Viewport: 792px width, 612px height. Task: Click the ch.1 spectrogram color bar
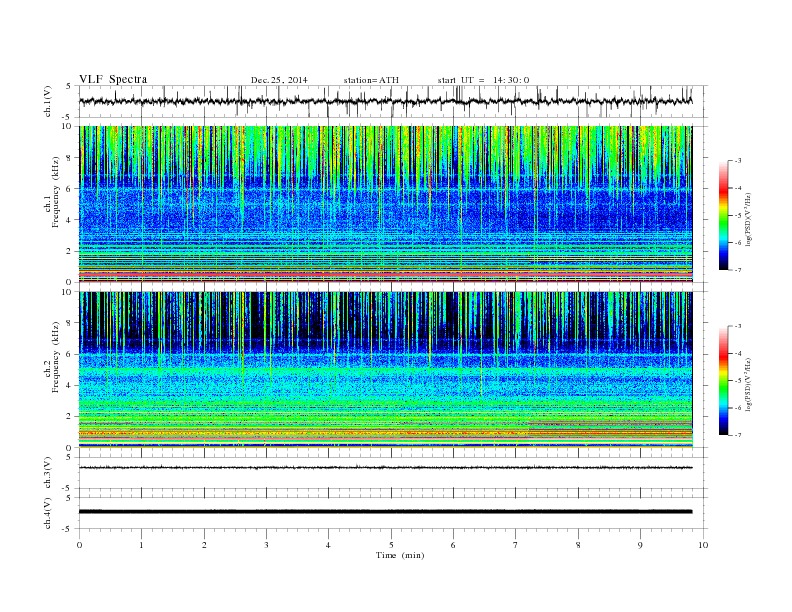pyautogui.click(x=723, y=215)
